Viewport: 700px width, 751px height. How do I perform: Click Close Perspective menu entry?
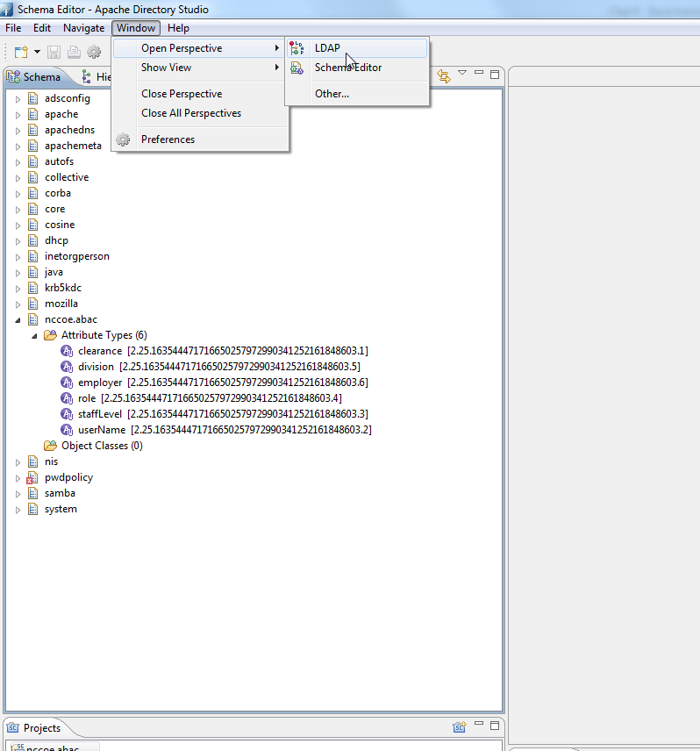click(x=200, y=94)
